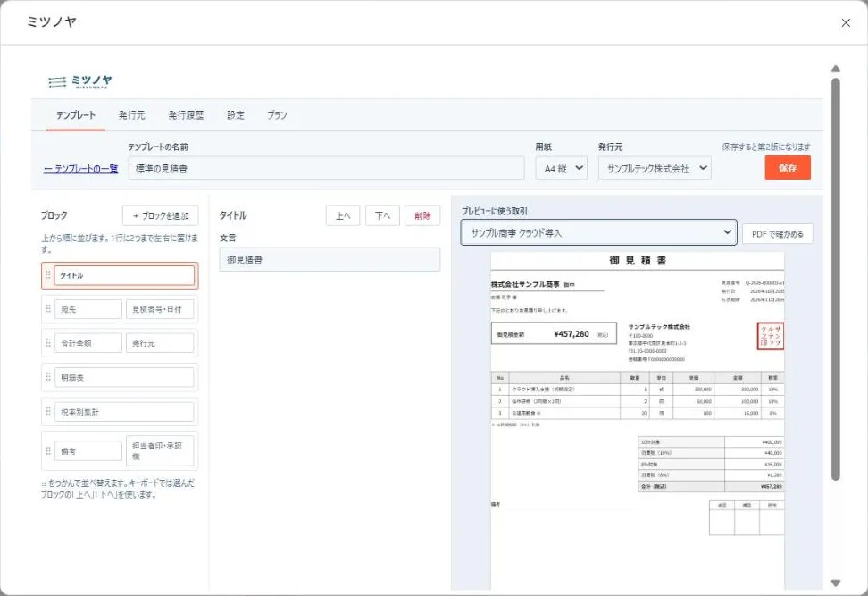The width and height of the screenshot is (868, 596).
Task: Click the drag handle of 税率別集計 row
Action: (48, 412)
